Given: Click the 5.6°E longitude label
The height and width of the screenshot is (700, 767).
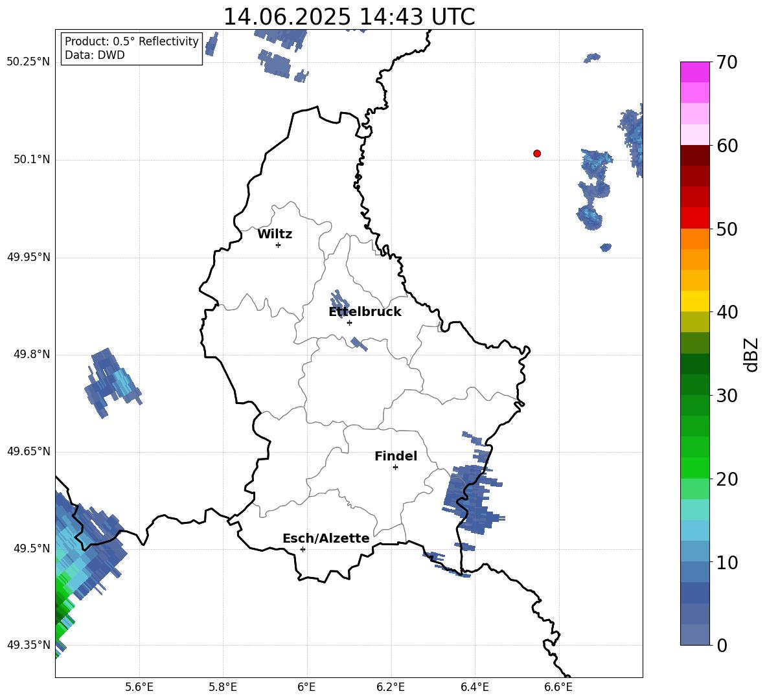Looking at the screenshot, I should coord(139,687).
